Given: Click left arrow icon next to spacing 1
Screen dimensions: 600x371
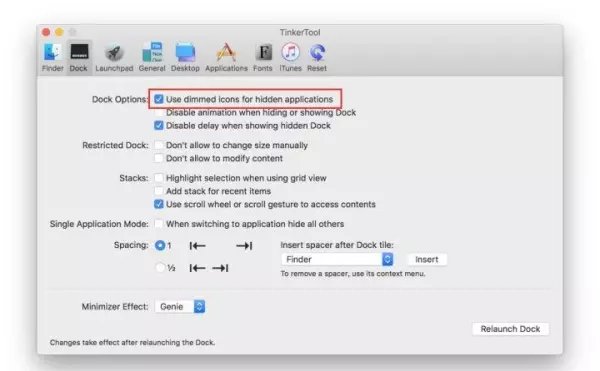Looking at the screenshot, I should click(x=197, y=246).
